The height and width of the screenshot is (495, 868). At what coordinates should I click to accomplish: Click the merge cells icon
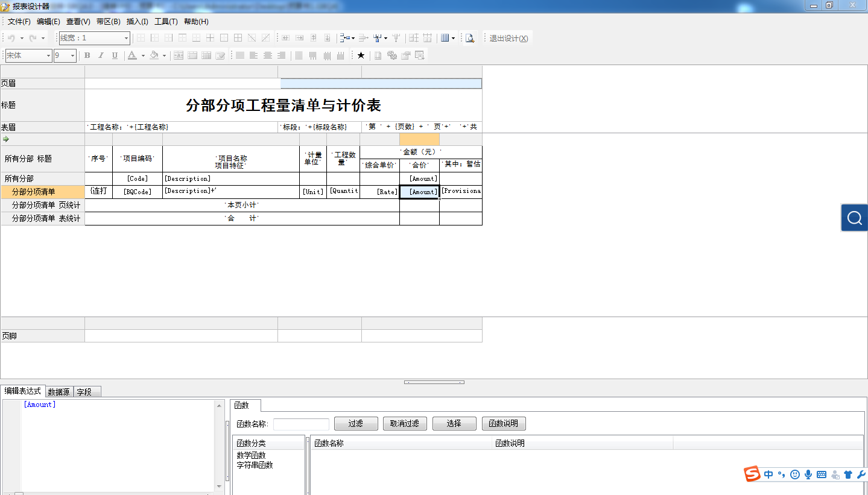(178, 55)
